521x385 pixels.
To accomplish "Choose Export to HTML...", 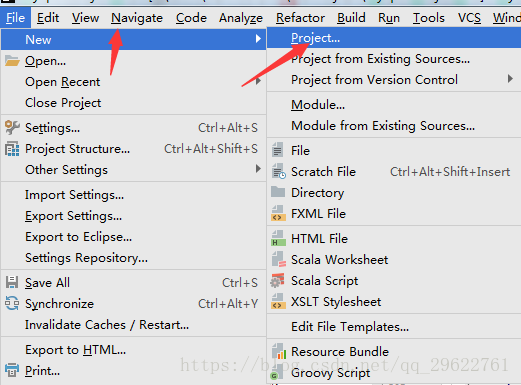I will tap(133, 350).
